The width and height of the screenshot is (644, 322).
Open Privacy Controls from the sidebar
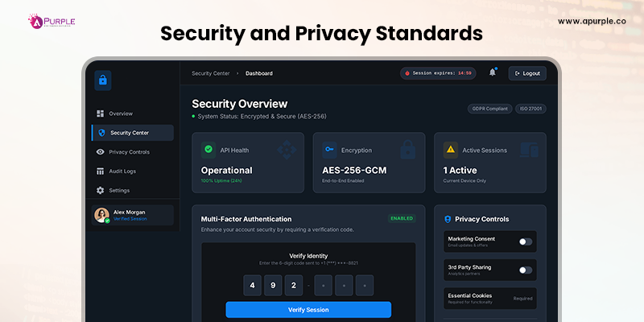pyautogui.click(x=132, y=152)
